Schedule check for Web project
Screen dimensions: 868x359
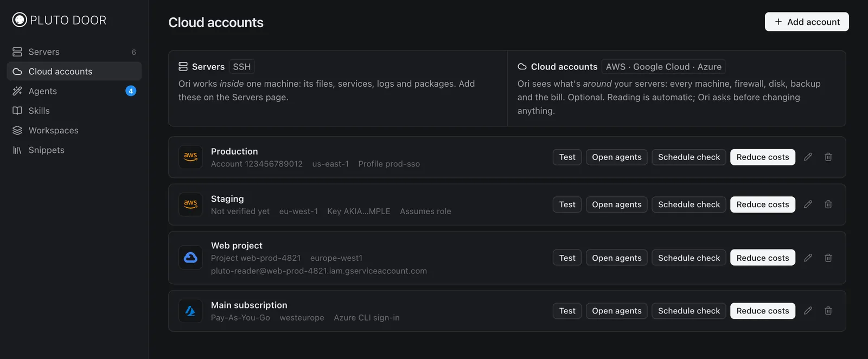[x=689, y=258]
